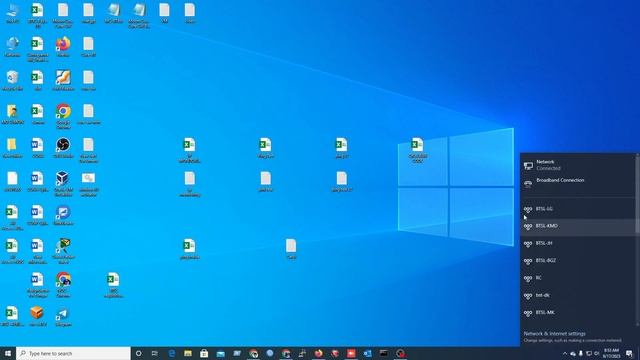Select the bnt-dk wireless network
The height and width of the screenshot is (360, 640).
pyautogui.click(x=577, y=295)
